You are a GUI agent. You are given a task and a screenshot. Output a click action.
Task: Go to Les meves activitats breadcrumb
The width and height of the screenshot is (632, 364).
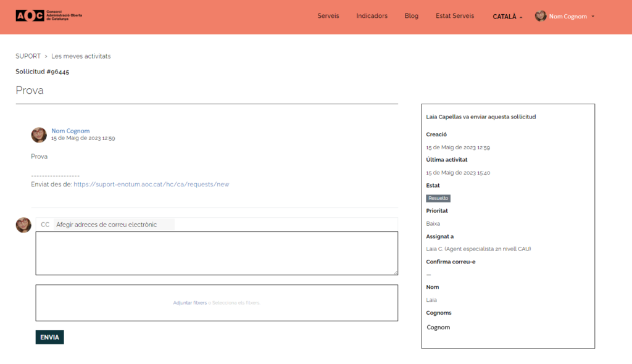(x=81, y=56)
